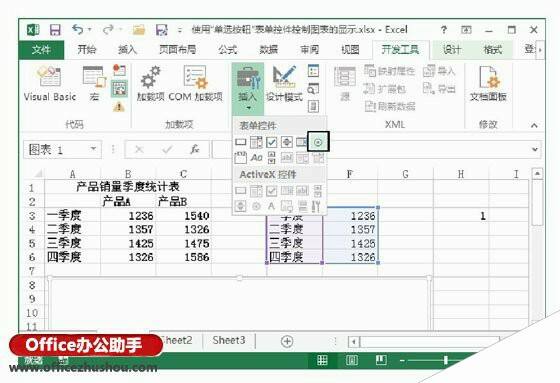Switch to the 页面布局 tab
Viewport: 560px width, 383px height.
(178, 49)
